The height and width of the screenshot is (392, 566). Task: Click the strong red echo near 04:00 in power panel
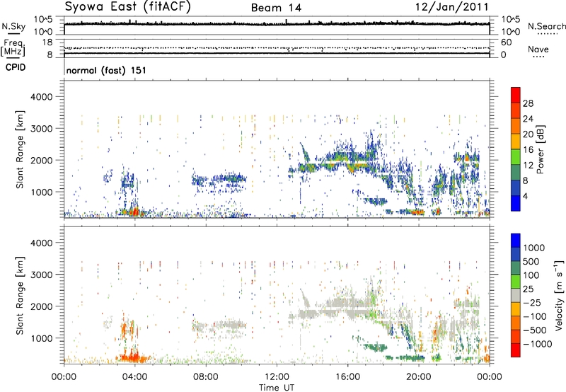(x=134, y=212)
